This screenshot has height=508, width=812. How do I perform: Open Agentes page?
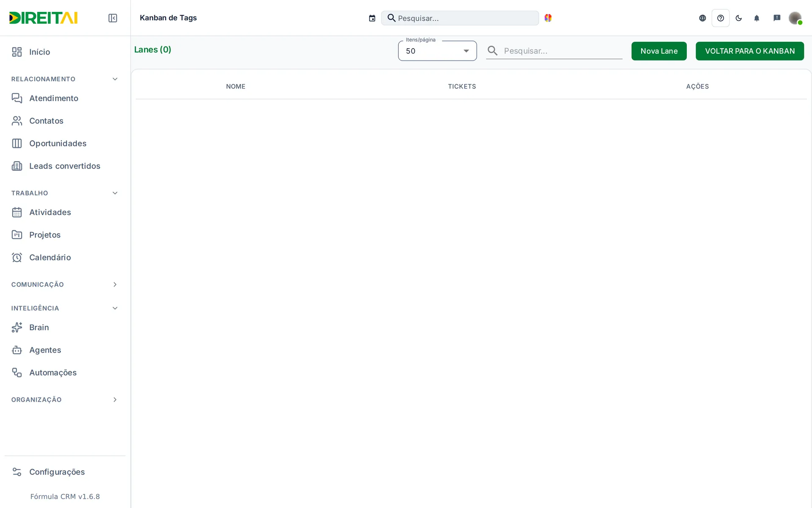pyautogui.click(x=65, y=350)
